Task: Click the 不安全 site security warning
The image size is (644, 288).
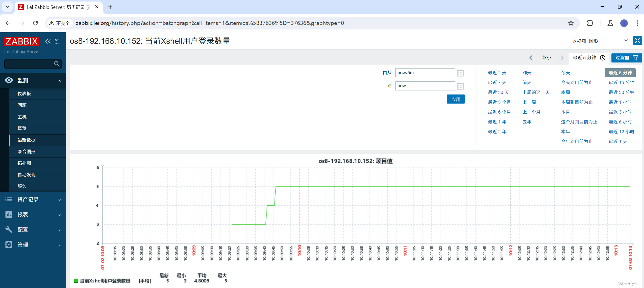Action: (60, 23)
